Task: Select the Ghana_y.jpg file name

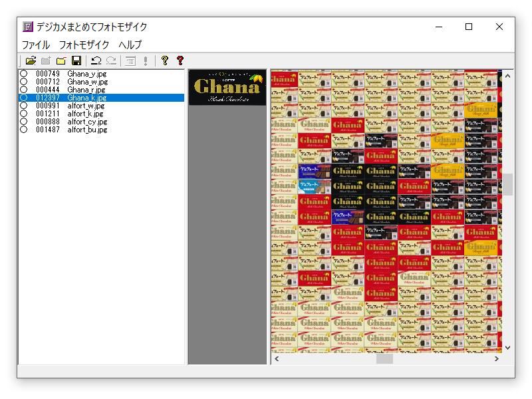Action: coord(87,74)
